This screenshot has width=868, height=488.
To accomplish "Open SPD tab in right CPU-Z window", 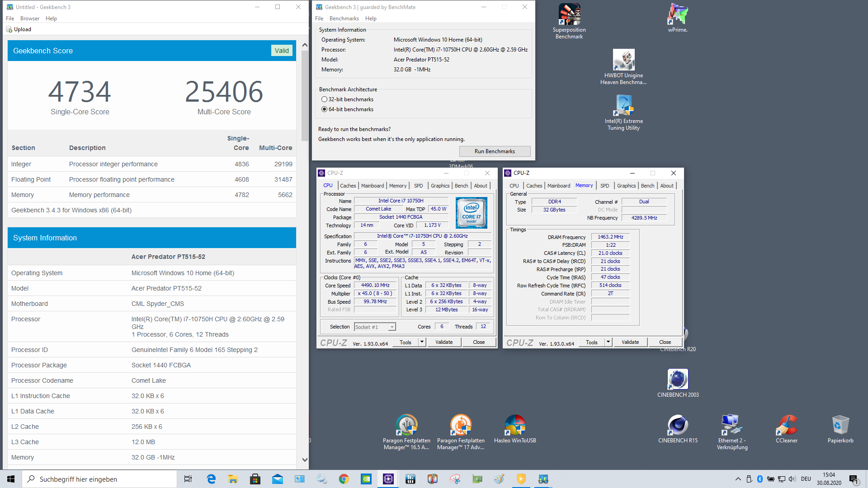I will coord(604,186).
